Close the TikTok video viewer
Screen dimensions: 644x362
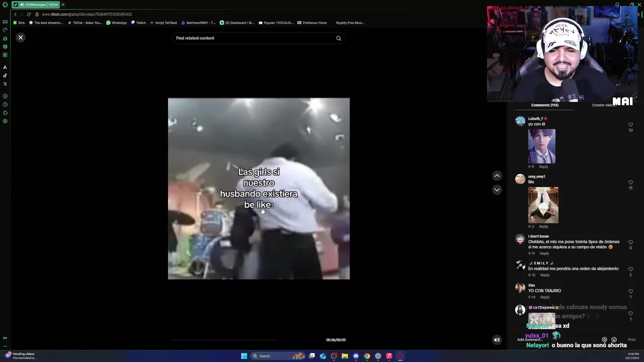tap(21, 37)
